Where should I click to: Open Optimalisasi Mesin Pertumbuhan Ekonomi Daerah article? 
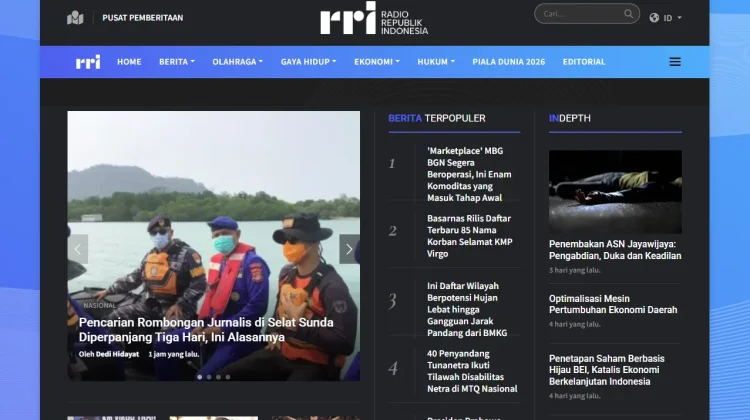pos(613,304)
